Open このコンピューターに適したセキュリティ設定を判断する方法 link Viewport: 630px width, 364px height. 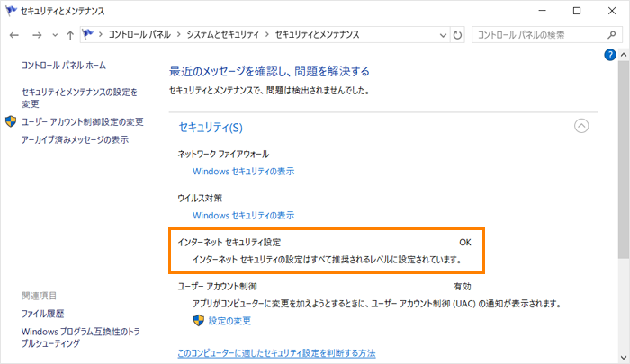276,353
